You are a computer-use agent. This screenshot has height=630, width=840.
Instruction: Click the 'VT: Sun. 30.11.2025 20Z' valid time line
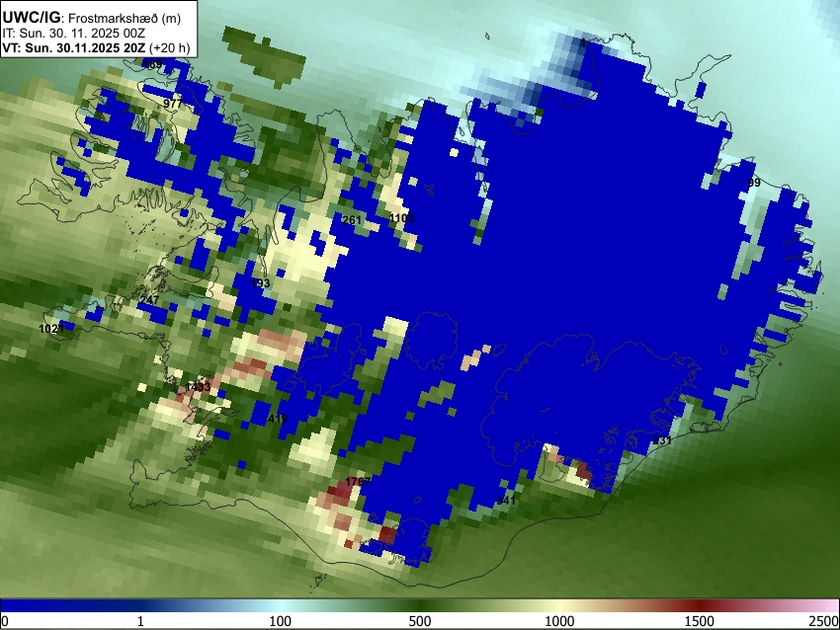(x=96, y=47)
